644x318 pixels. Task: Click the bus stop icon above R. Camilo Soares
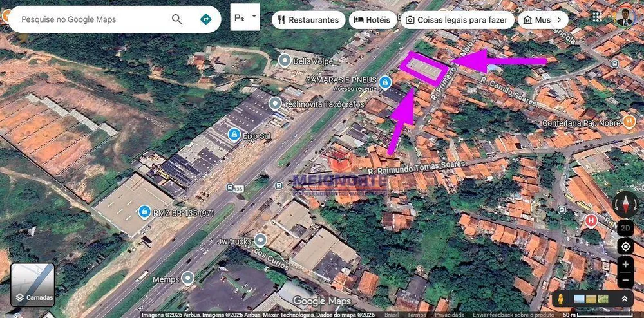[x=614, y=64]
